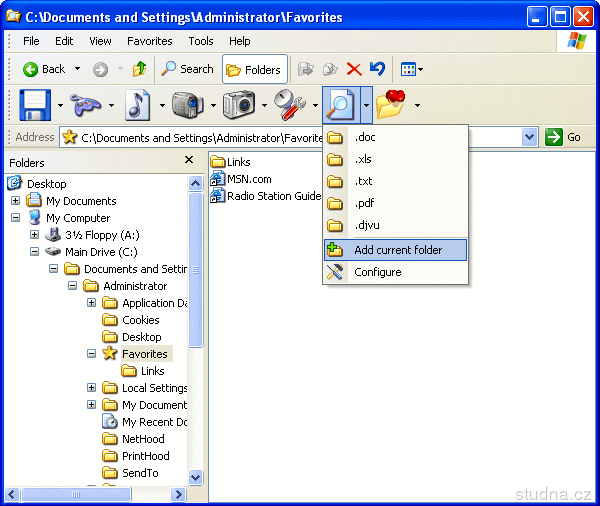Screen dimensions: 600x506
Task: Click the Up one level folder icon
Action: click(x=140, y=69)
